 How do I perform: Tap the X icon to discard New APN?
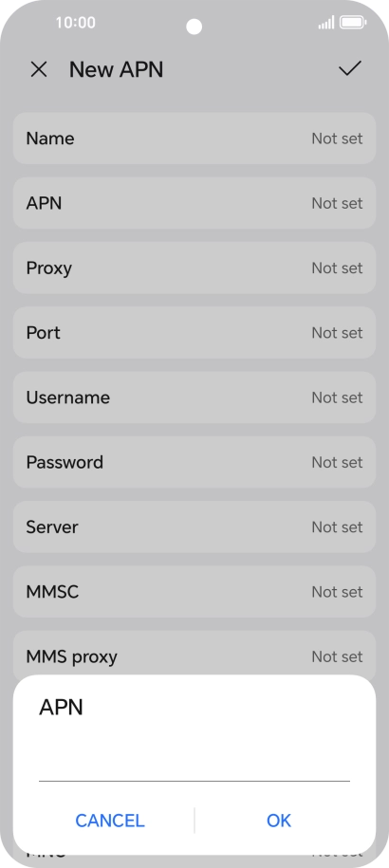tap(39, 70)
